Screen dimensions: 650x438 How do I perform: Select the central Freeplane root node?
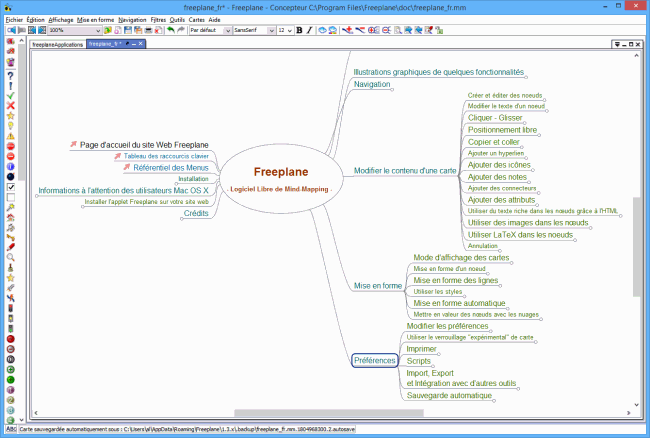pos(281,179)
